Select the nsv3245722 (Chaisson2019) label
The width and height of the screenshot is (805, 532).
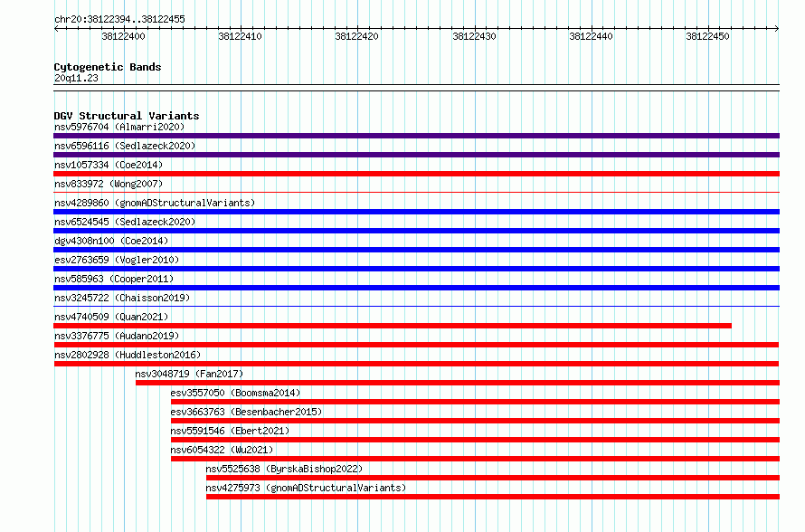(x=122, y=298)
